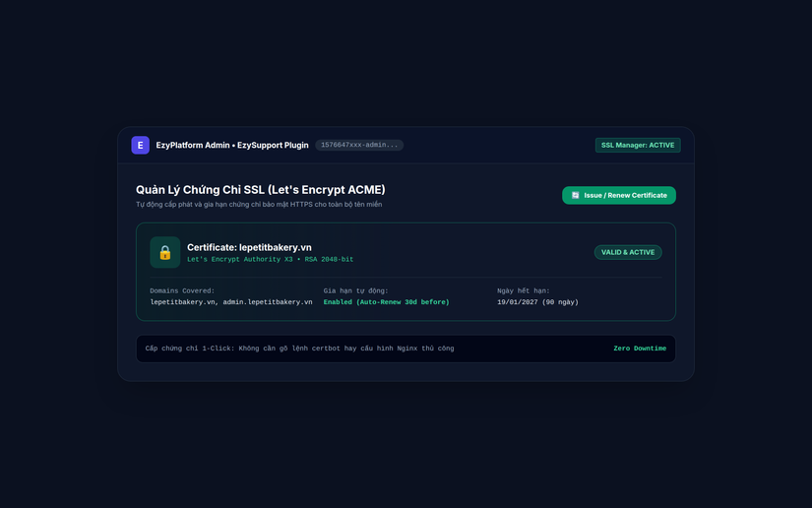Viewport: 812px width, 508px height.
Task: Click Let's Encrypt Authority X3 RSA text
Action: (271, 260)
